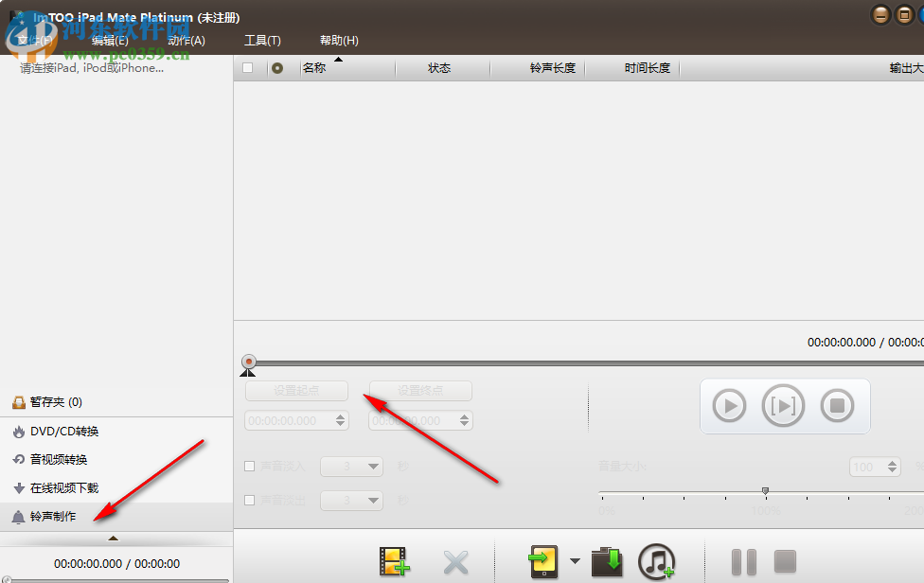Click the 设置终点 set end button
924x583 pixels.
pyautogui.click(x=420, y=390)
